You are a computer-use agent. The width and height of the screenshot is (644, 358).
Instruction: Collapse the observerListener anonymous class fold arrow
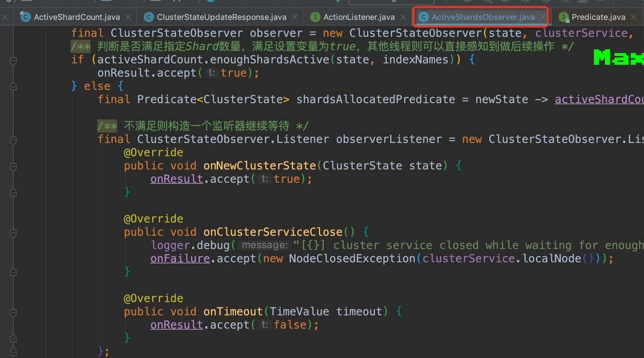[x=13, y=139]
